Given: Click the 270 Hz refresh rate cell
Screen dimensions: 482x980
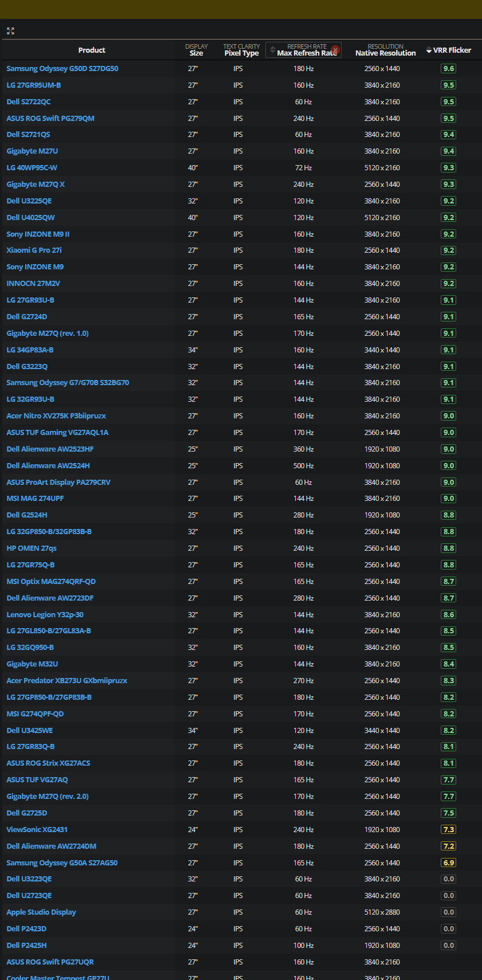Looking at the screenshot, I should 303,680.
